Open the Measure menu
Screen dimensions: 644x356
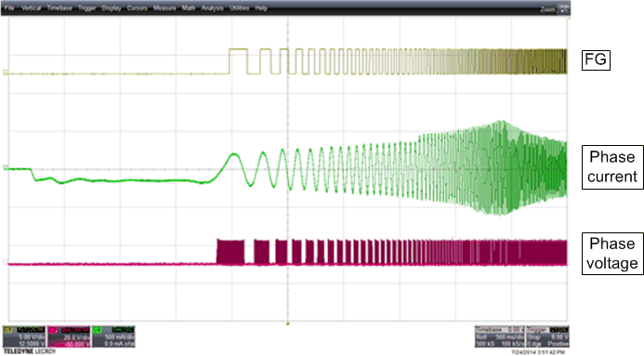pos(164,7)
